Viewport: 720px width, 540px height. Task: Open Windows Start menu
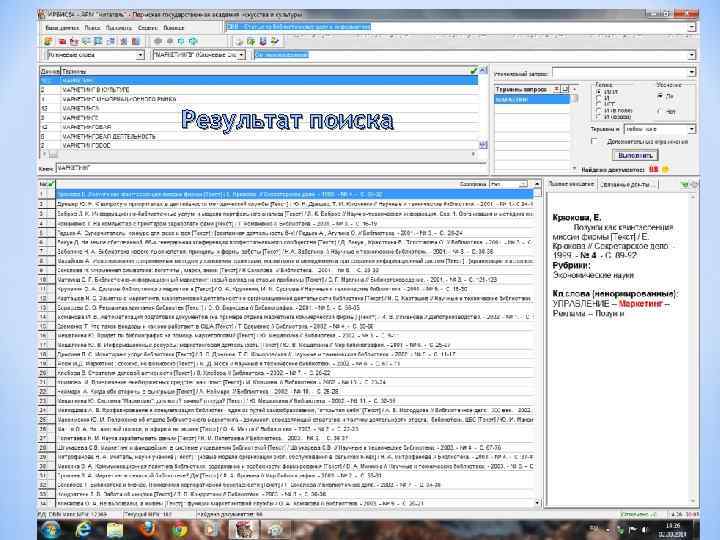[x=51, y=530]
